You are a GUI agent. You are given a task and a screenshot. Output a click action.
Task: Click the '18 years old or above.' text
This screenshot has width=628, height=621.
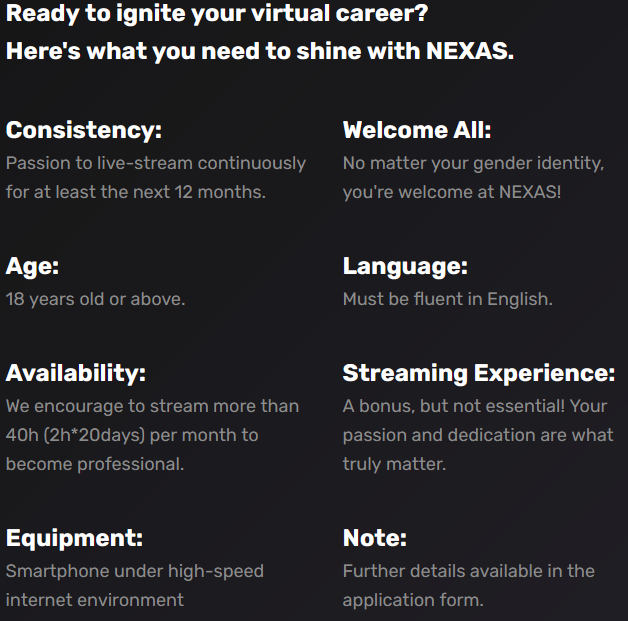point(95,299)
